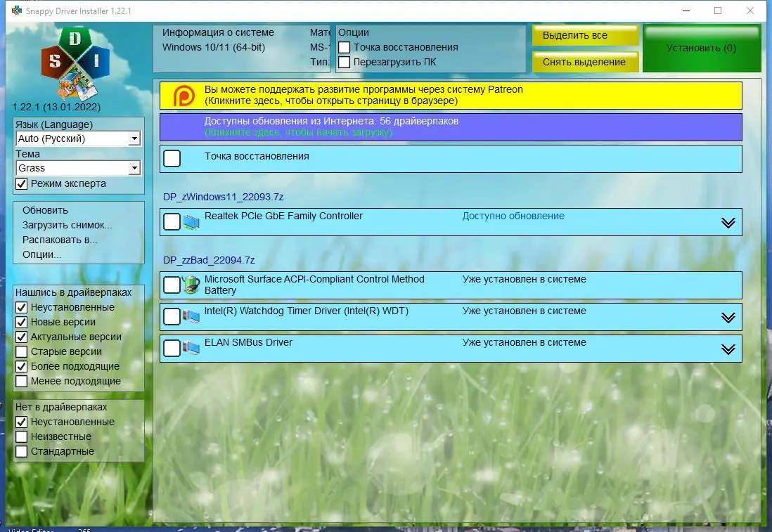This screenshot has width=772, height=532.
Task: Enable restore point checkbox in Options panel
Action: point(345,47)
